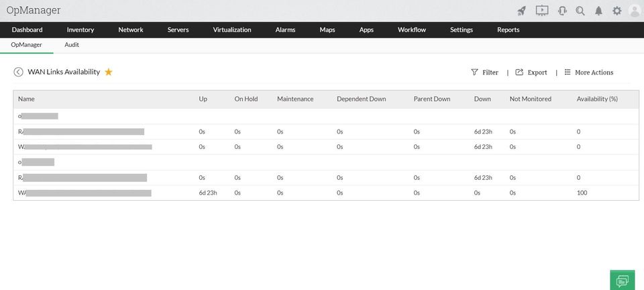Open the Reports menu

click(508, 30)
